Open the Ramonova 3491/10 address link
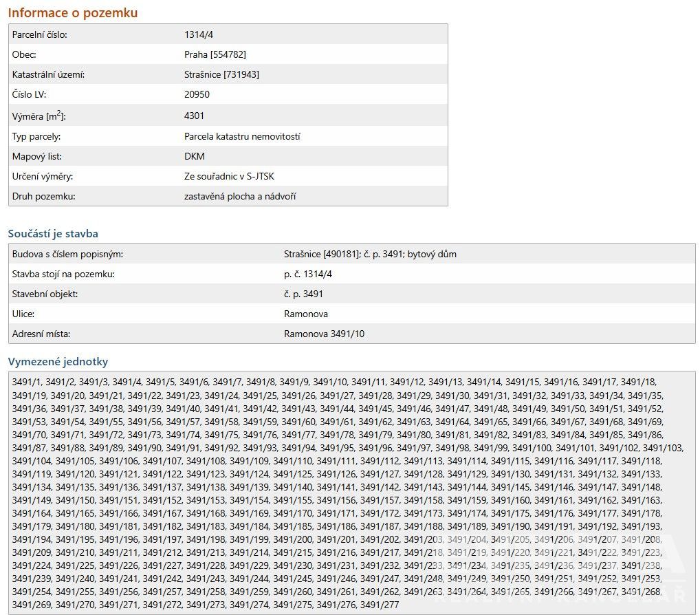The image size is (700, 615). point(324,334)
